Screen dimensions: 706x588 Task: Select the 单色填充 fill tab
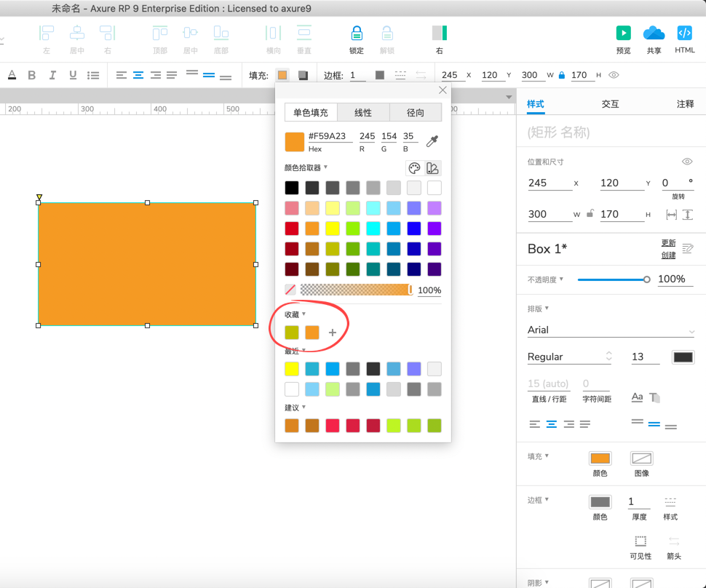pos(311,113)
